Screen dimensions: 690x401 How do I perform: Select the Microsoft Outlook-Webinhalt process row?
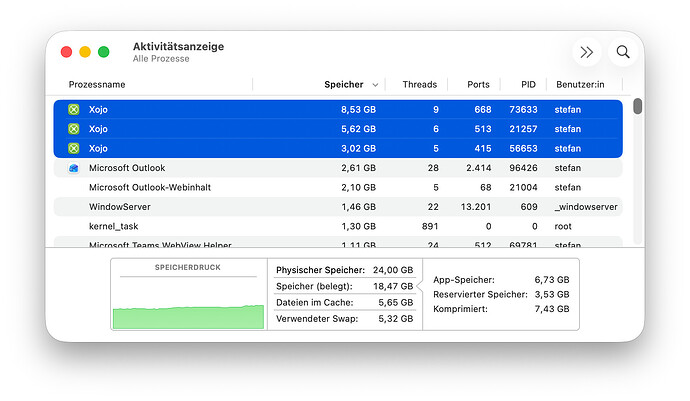338,187
